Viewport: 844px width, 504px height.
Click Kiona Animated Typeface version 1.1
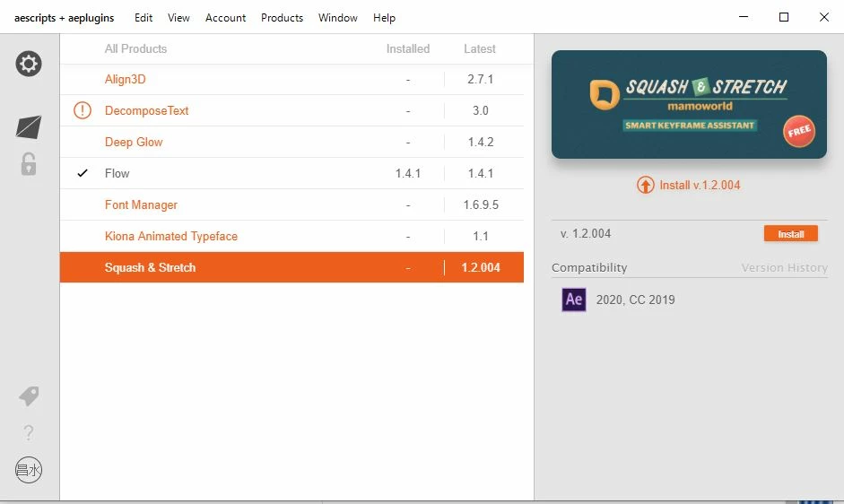[480, 236]
